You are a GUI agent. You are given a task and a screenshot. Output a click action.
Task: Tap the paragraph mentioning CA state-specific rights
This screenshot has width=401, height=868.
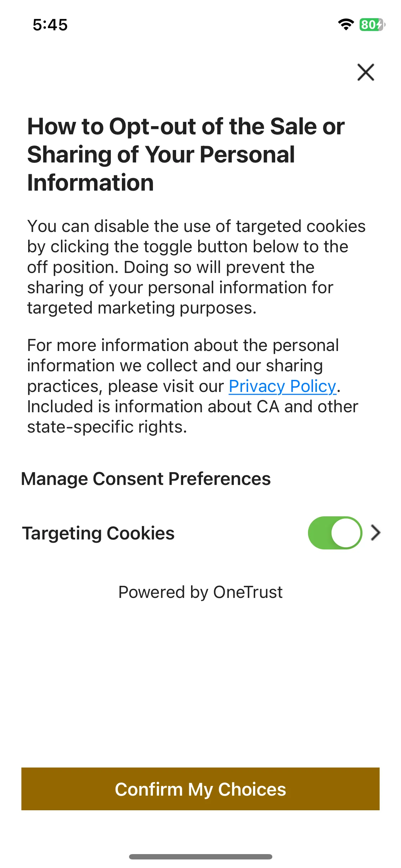coord(193,386)
